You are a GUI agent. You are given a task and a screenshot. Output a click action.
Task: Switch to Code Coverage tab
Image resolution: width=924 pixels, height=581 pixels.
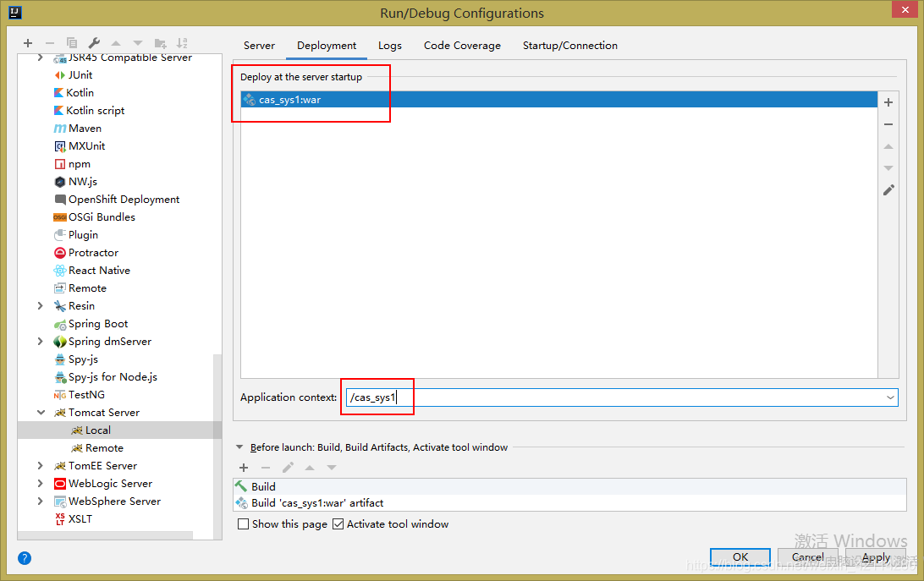[462, 46]
